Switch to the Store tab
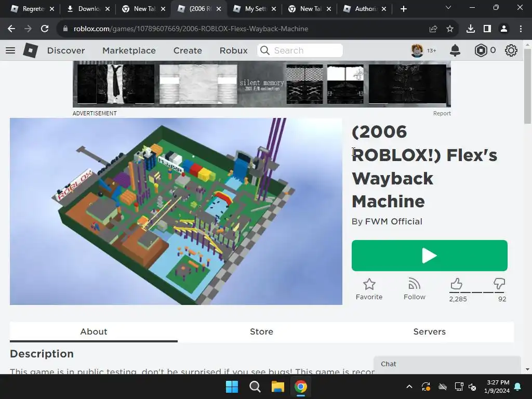 262,331
